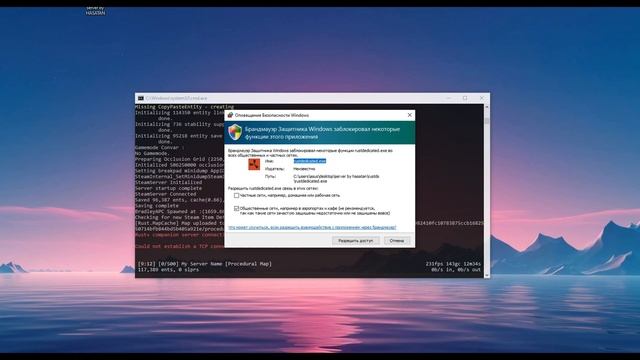640x360 pixels.
Task: Click the file path text in the dialog
Action: [336, 178]
